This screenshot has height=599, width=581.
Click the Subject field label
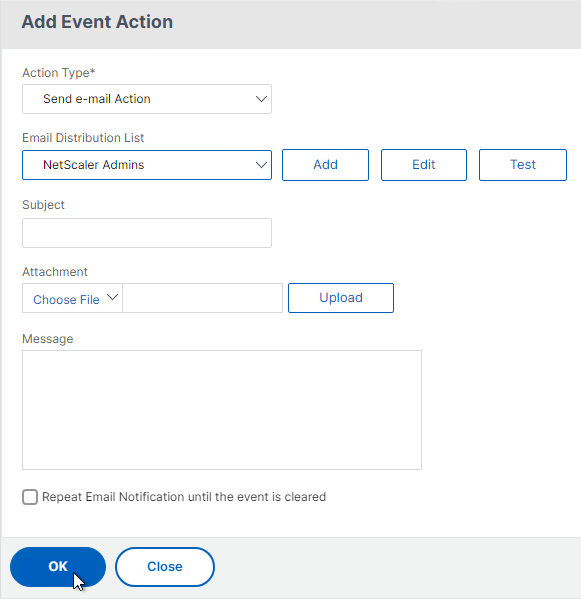coord(43,205)
